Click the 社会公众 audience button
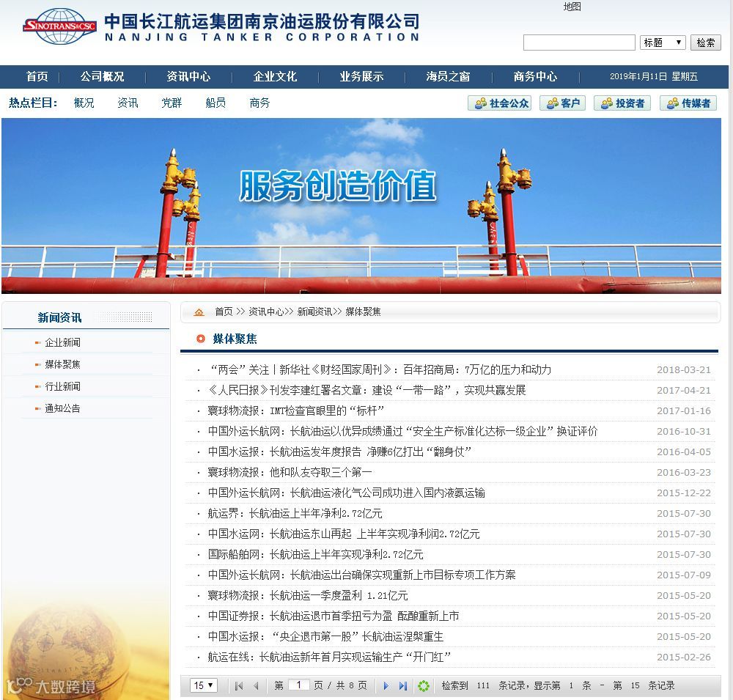Screen dimensions: 733x700 [x=499, y=103]
